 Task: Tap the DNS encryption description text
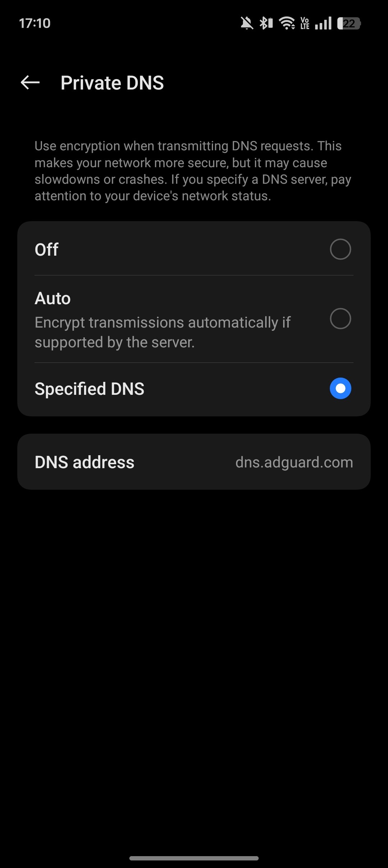193,171
